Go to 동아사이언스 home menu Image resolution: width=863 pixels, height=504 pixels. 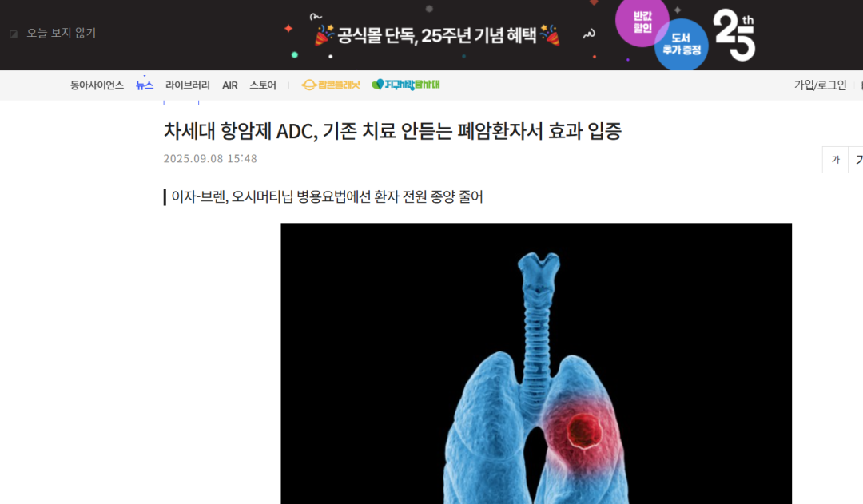(x=97, y=85)
